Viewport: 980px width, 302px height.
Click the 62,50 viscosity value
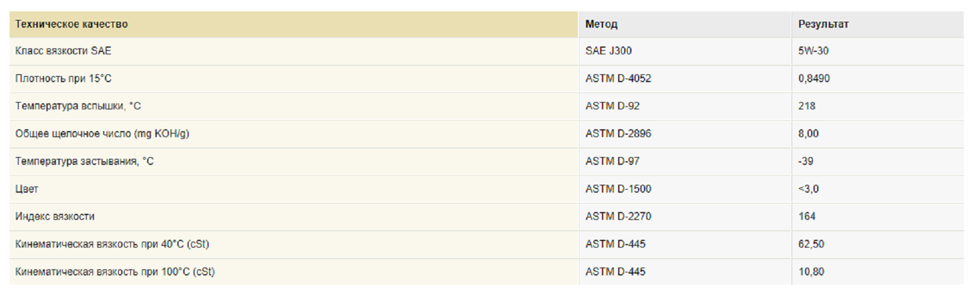tap(811, 244)
